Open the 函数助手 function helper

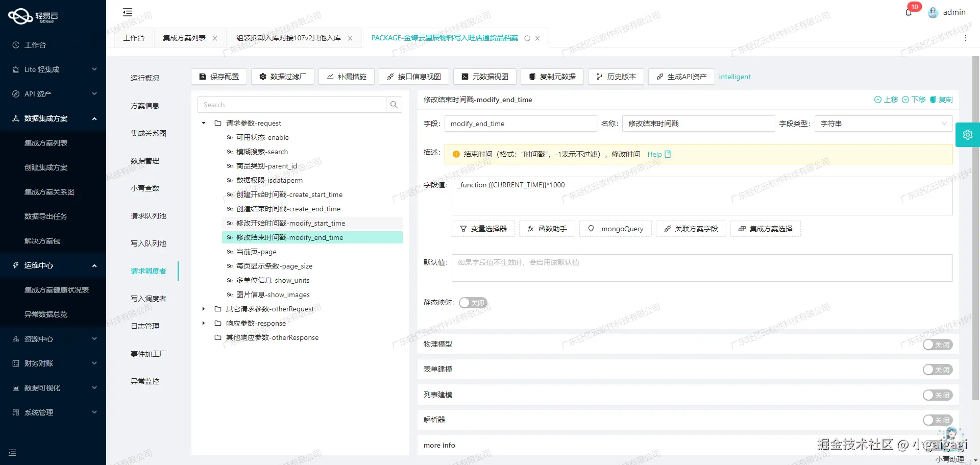click(x=546, y=229)
